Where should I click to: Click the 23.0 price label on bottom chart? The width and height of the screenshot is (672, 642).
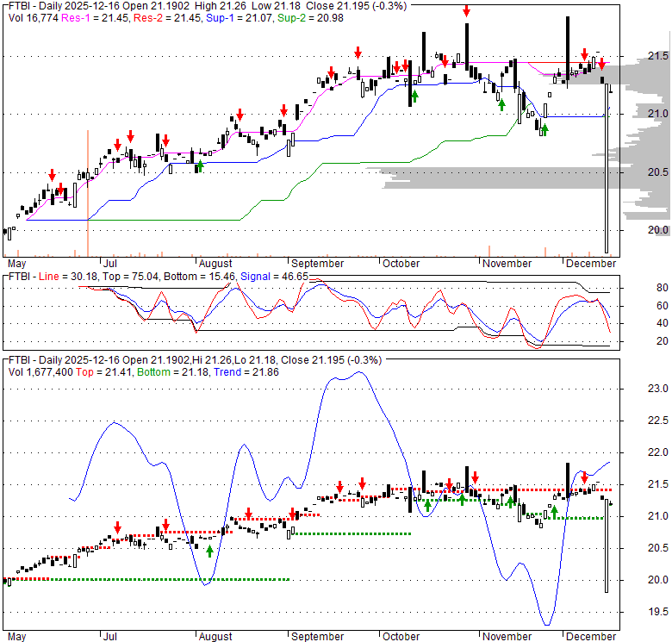657,388
